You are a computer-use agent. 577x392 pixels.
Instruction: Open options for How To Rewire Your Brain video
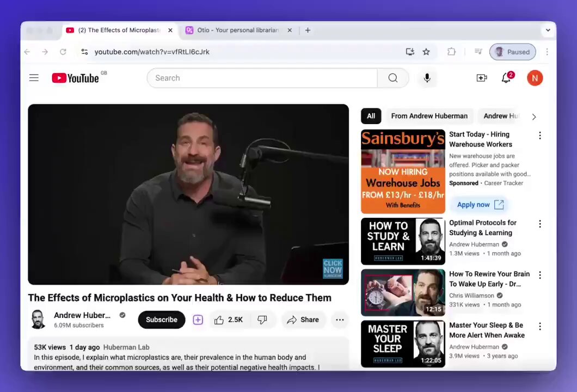click(x=540, y=275)
